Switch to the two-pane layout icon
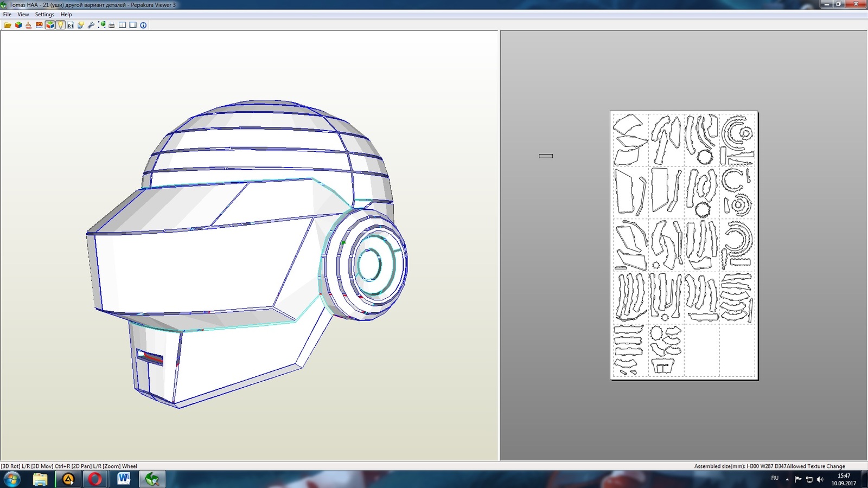This screenshot has width=868, height=488. [123, 25]
